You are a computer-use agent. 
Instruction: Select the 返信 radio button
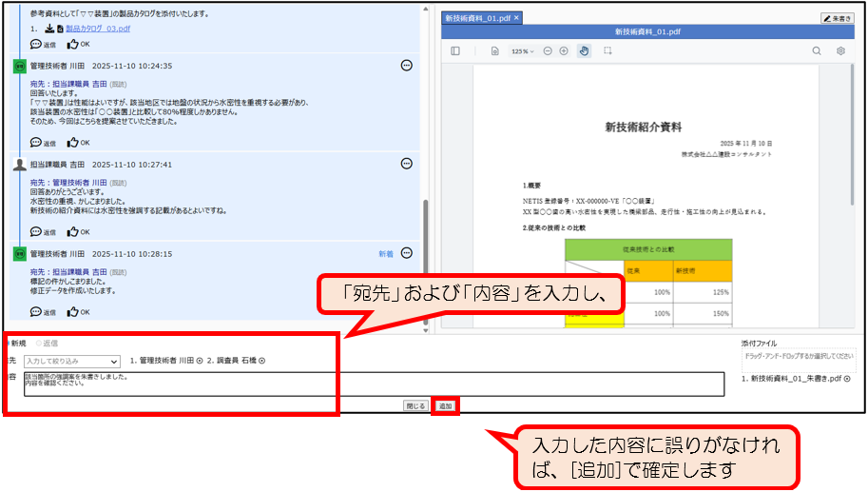point(39,343)
